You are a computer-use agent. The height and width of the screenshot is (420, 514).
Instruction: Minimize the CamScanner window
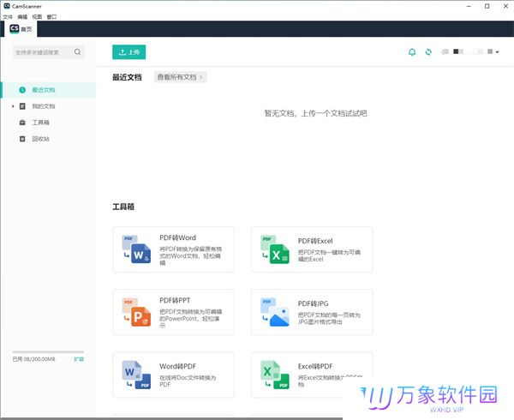[x=469, y=6]
